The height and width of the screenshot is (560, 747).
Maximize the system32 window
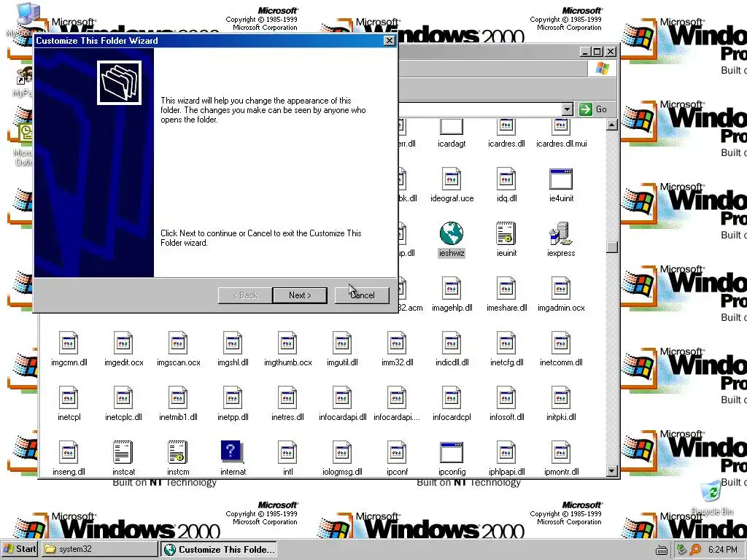pos(597,52)
